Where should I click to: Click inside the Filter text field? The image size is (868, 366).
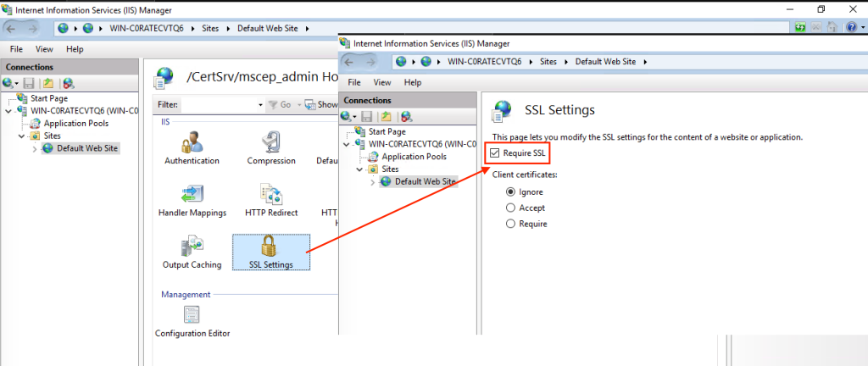point(219,104)
